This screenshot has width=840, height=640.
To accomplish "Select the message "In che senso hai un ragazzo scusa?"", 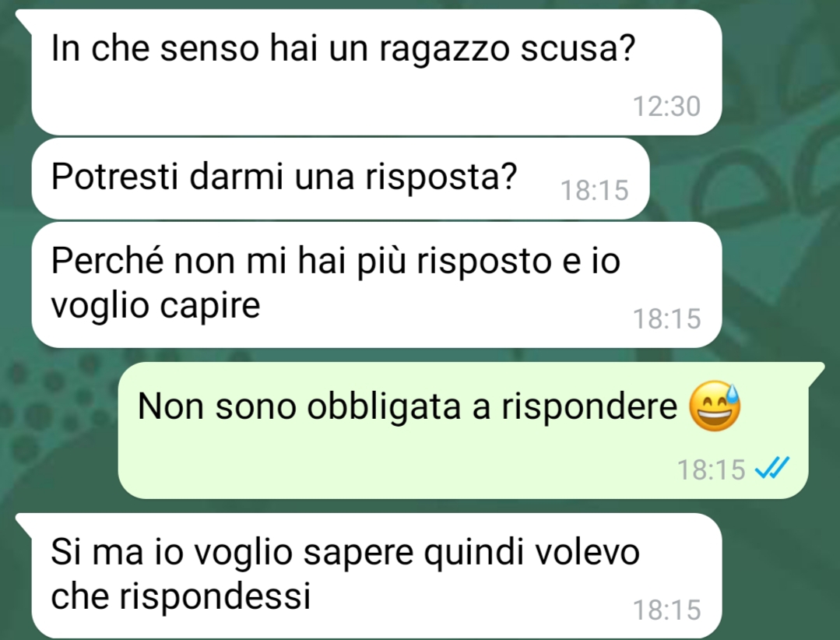I will pos(377,72).
